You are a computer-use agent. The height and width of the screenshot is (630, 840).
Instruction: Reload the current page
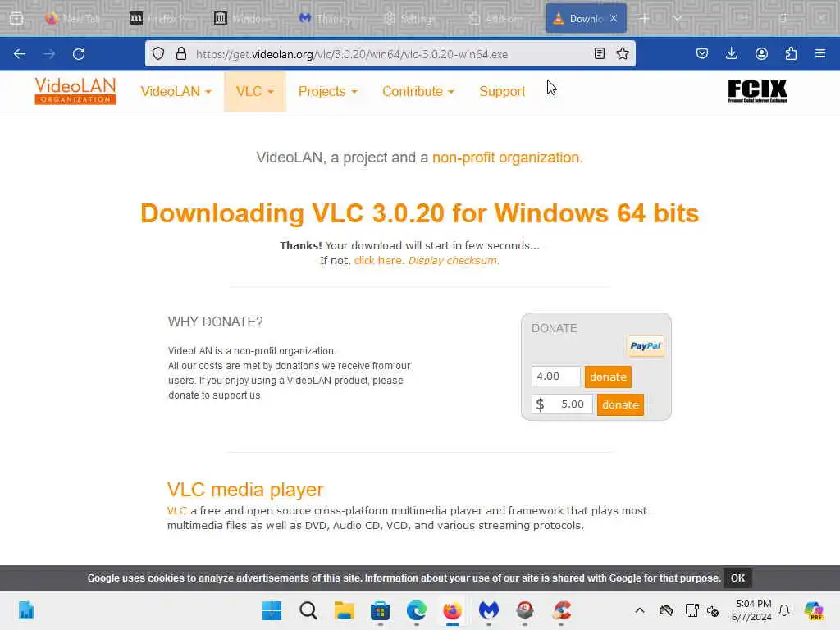(x=79, y=53)
